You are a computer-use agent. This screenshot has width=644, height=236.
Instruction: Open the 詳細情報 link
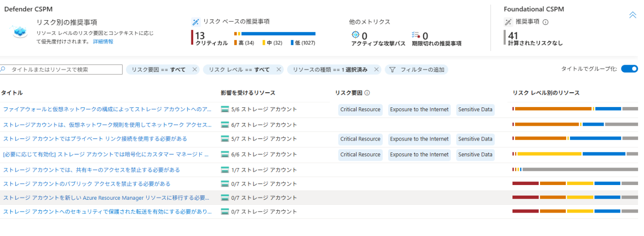[x=103, y=41]
